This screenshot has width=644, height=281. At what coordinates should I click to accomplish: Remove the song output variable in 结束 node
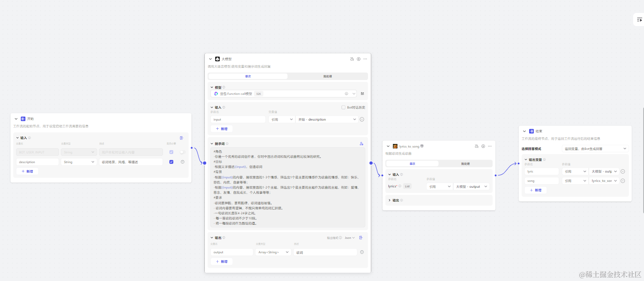pos(623,181)
